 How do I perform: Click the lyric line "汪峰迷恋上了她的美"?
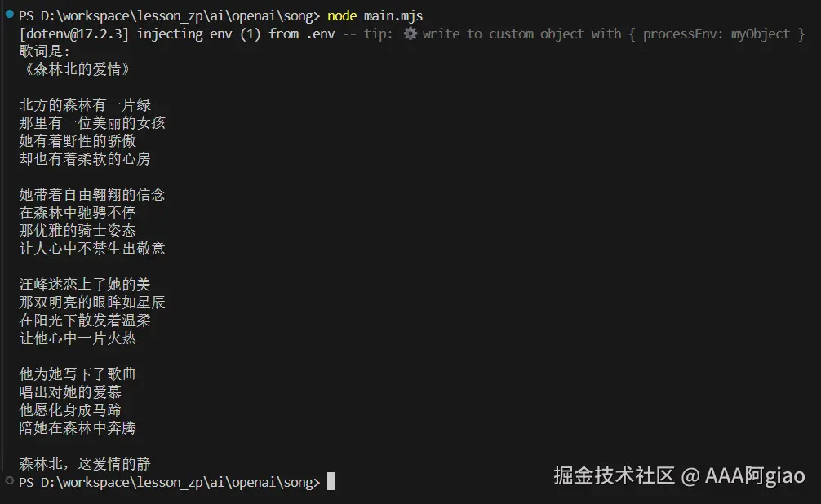(x=85, y=285)
